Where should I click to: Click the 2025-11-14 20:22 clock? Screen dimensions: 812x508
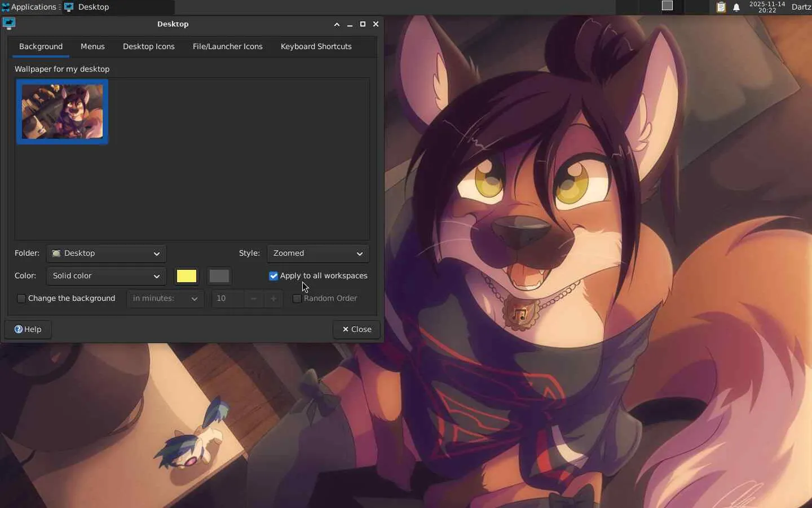point(767,7)
